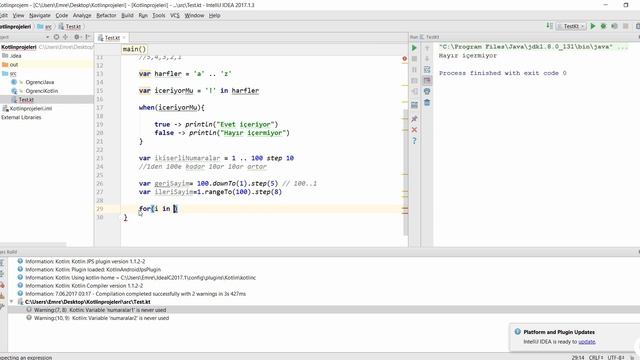Pin the Run tab with pushpin icon
Image resolution: width=640 pixels, height=360 pixels.
pos(414,119)
